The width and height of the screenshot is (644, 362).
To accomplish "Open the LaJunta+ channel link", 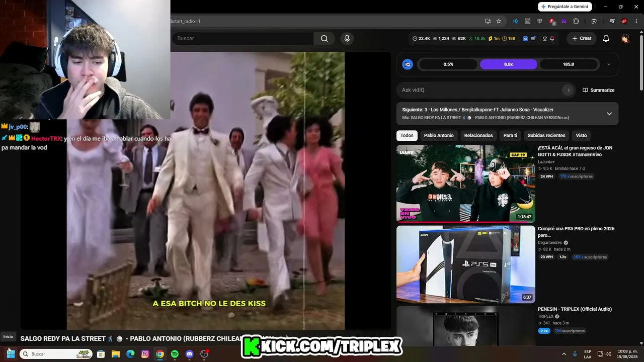I will click(546, 162).
